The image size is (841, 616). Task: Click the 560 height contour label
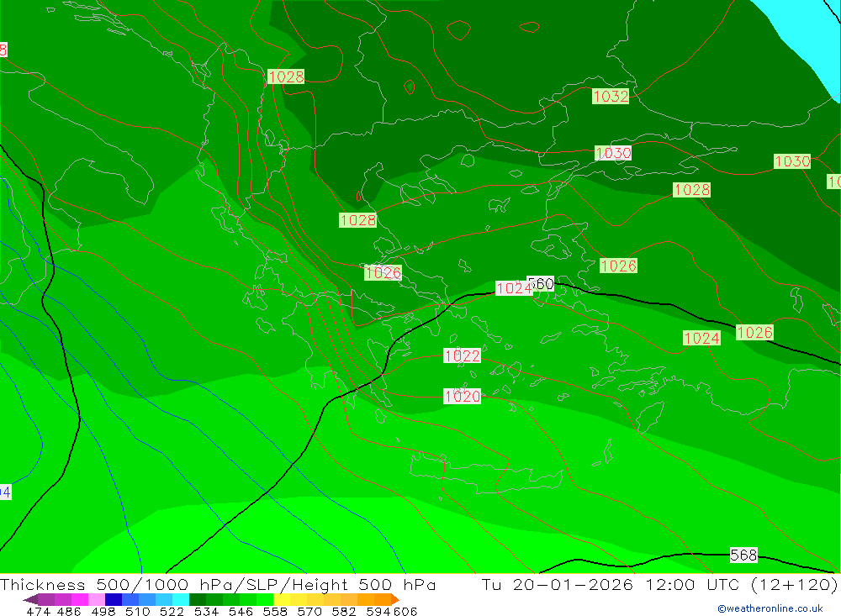pos(542,283)
